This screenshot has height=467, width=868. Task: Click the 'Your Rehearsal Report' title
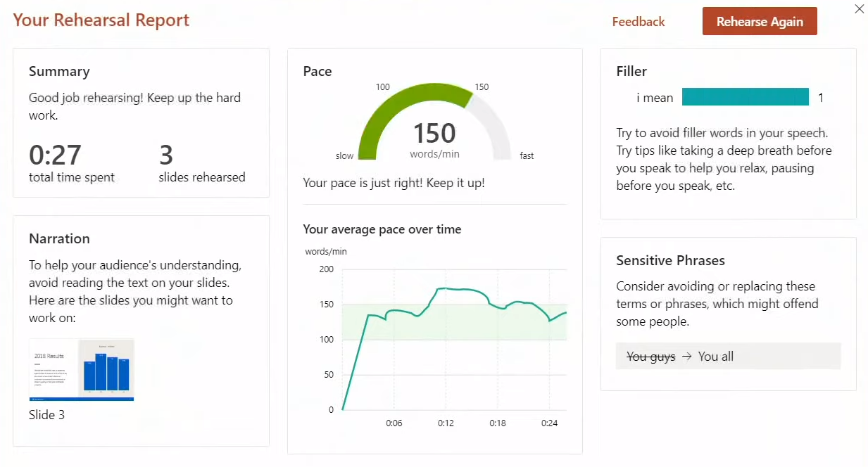pos(101,20)
